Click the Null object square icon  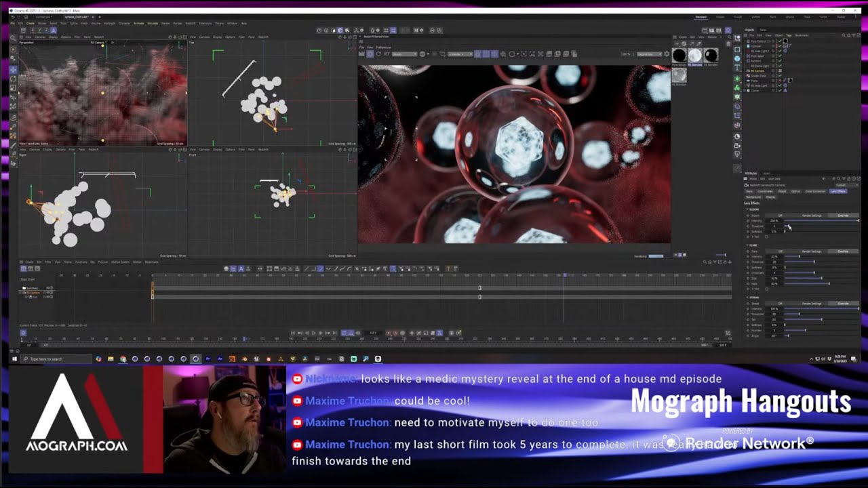(737, 49)
